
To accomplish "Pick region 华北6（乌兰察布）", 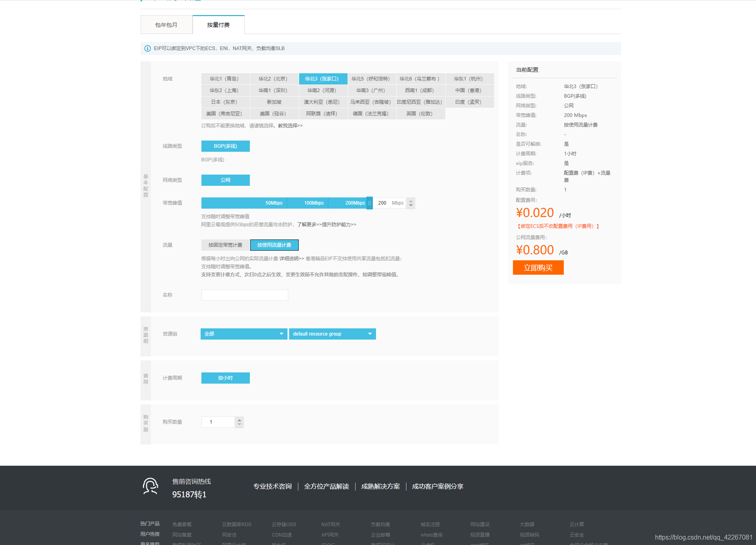I will point(421,79).
